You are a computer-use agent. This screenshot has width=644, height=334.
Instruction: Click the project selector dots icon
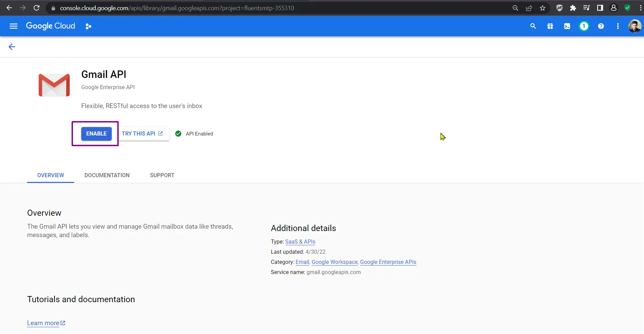pos(88,26)
